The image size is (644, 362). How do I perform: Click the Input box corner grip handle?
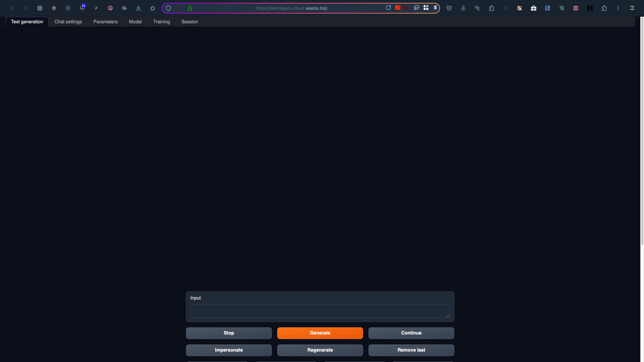[447, 316]
